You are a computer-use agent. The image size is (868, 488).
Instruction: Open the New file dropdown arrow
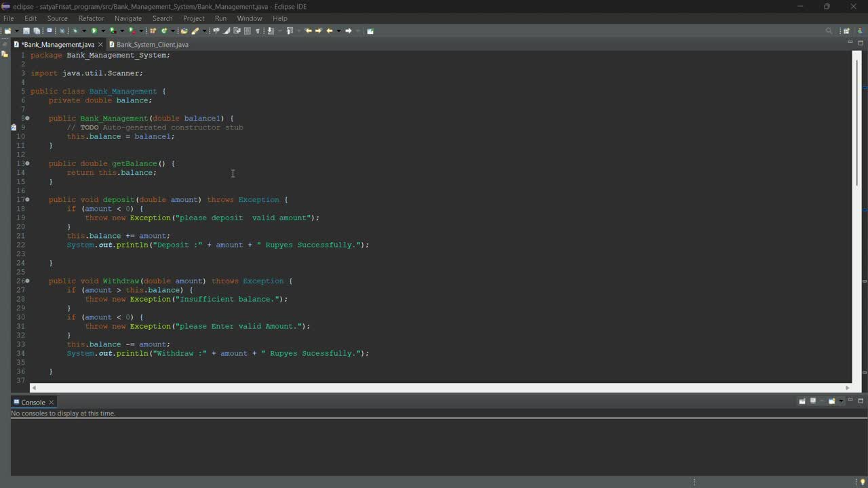click(x=16, y=30)
